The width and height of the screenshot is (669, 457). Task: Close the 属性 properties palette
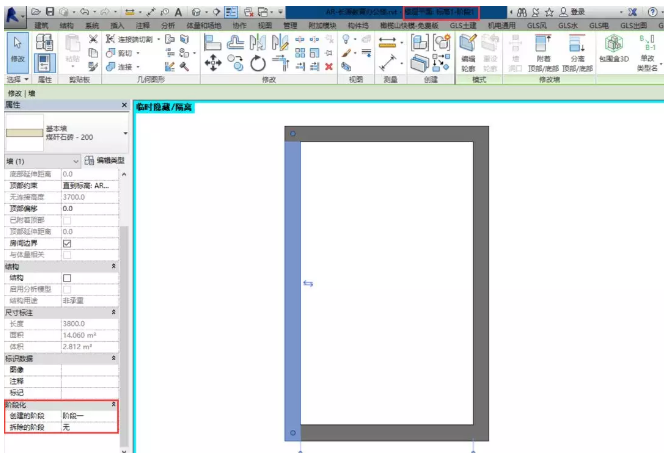pyautogui.click(x=124, y=105)
